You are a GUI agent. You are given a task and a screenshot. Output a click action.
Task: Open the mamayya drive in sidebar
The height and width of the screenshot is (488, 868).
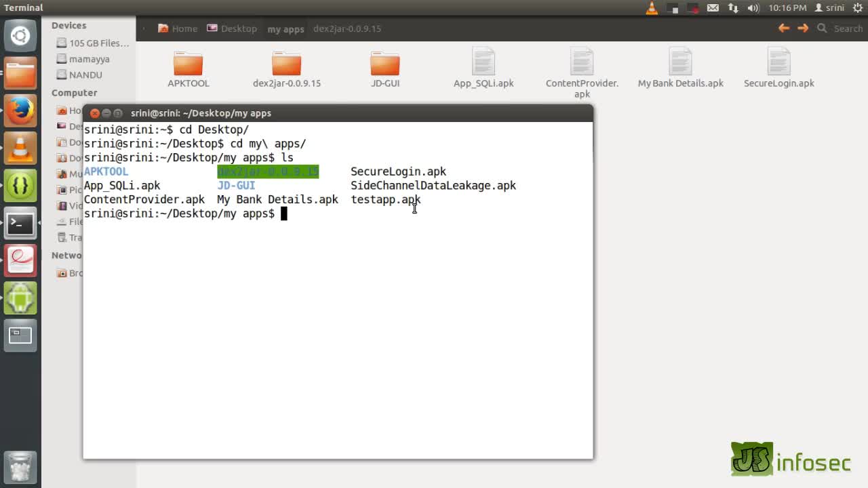click(83, 59)
